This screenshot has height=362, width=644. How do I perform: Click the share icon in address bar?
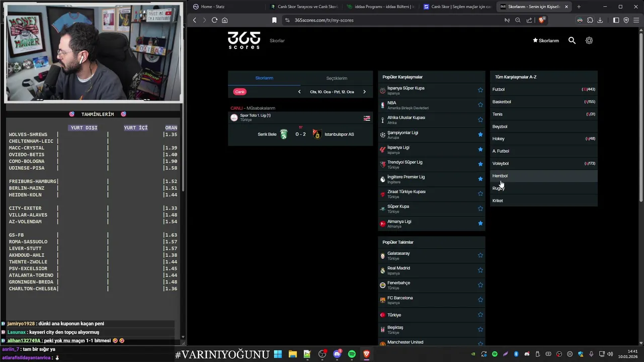pos(529,20)
